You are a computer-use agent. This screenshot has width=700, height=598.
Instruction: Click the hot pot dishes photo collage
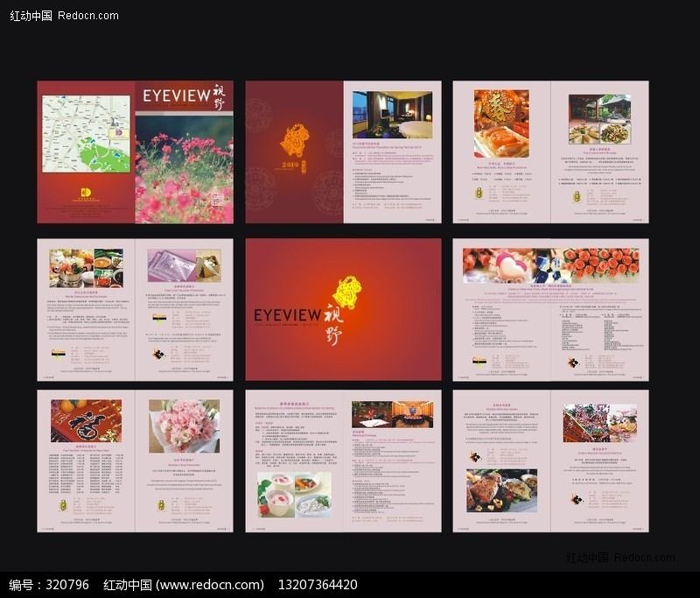pos(86,269)
